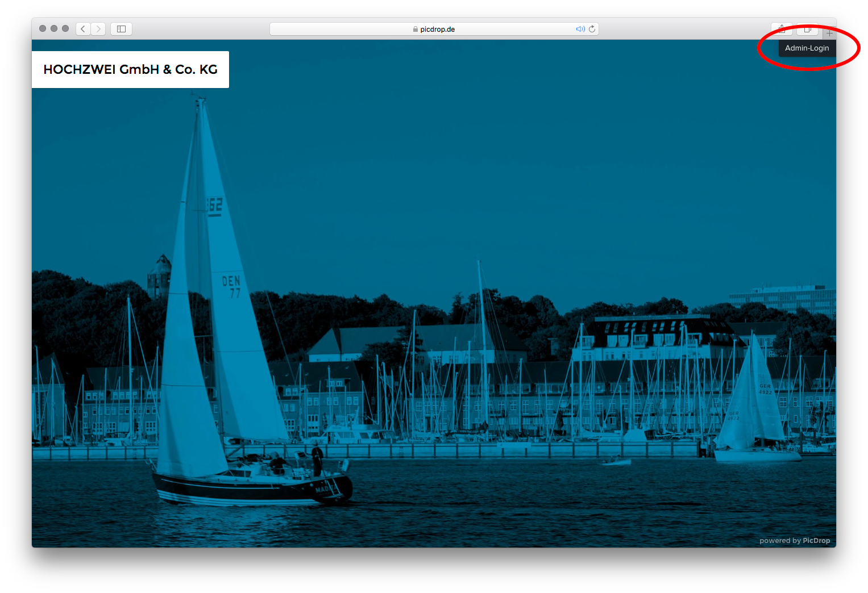Close the Safari window
868x593 pixels.
coord(43,28)
